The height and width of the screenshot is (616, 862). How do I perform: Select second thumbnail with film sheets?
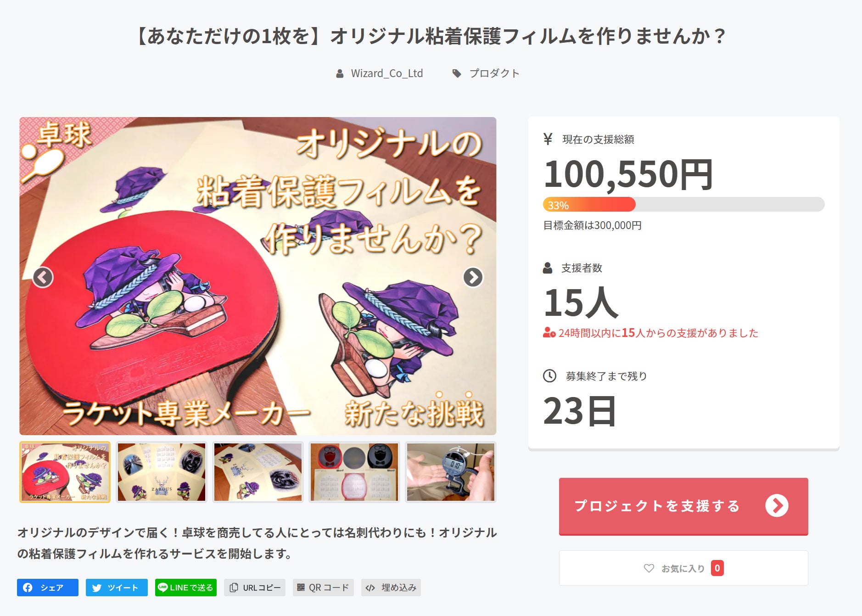tap(162, 472)
